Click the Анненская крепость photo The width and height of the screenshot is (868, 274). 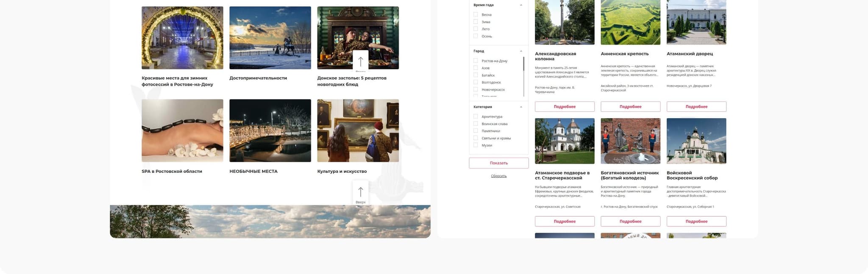630,22
